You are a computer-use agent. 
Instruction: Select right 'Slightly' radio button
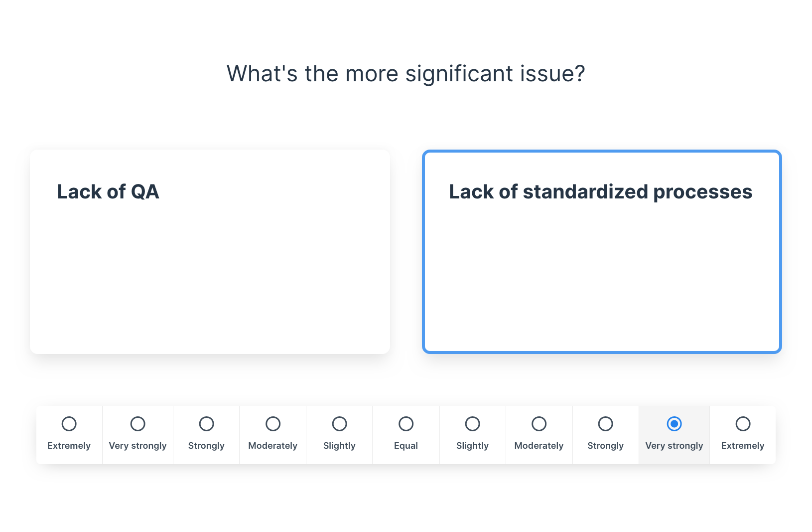tap(472, 424)
